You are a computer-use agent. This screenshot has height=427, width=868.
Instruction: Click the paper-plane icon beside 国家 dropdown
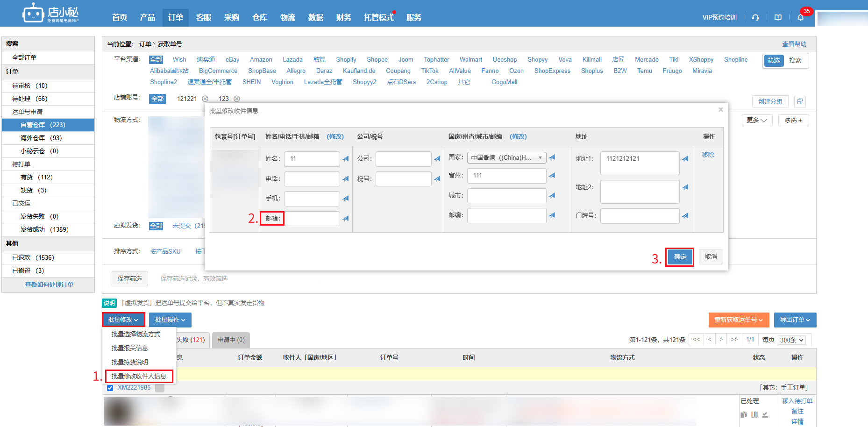tap(552, 157)
